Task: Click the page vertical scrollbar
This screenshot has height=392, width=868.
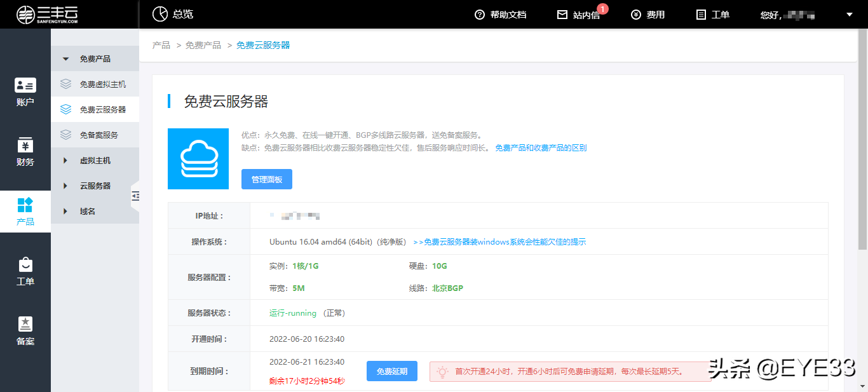Action: [x=862, y=140]
